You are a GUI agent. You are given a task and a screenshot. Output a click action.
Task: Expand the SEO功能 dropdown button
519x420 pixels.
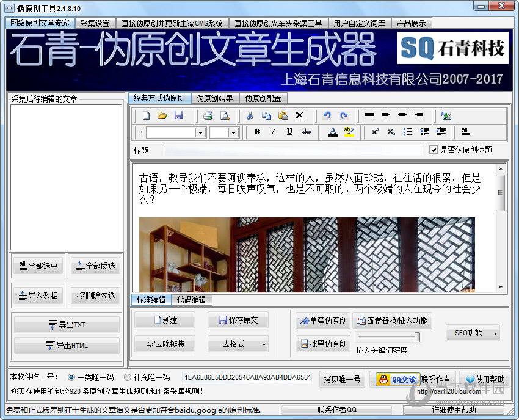(x=496, y=333)
